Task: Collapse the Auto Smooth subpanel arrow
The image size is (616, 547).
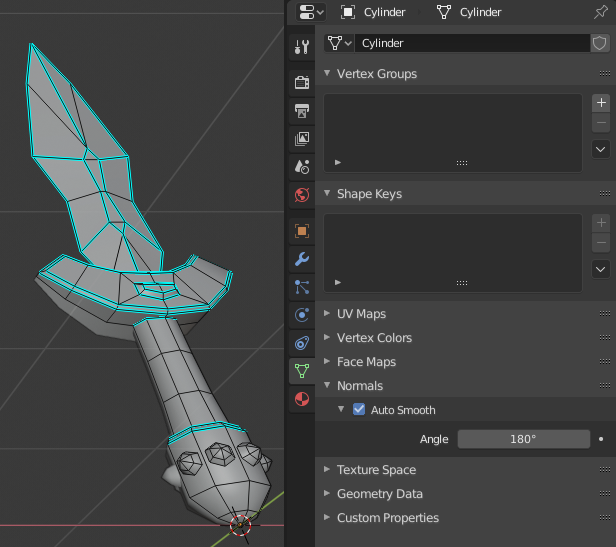Action: tap(341, 409)
